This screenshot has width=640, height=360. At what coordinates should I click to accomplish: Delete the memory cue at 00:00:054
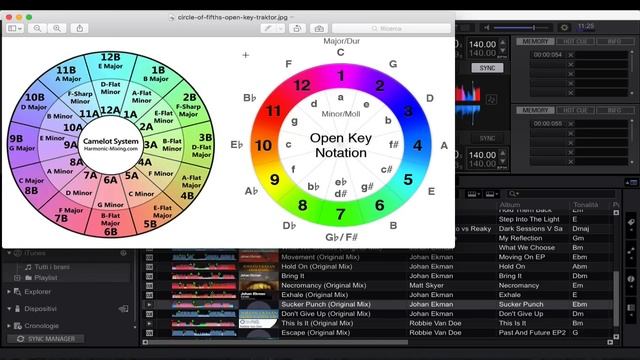click(571, 55)
